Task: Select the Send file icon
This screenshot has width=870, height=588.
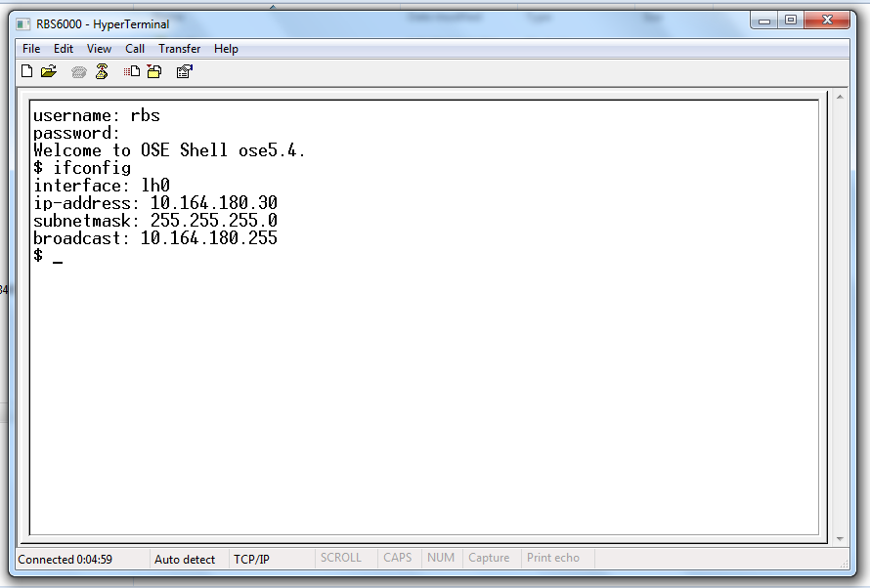Action: (132, 70)
